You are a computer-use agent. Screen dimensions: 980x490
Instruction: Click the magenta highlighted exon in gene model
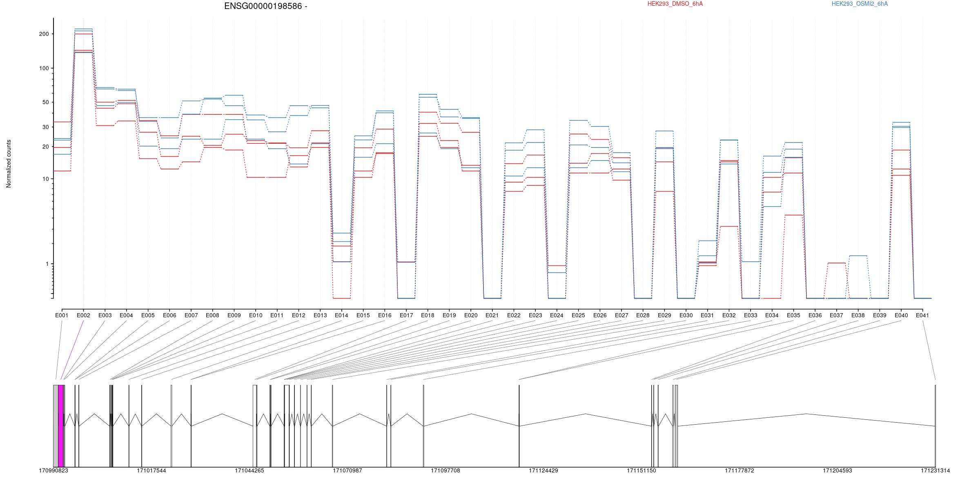61,426
